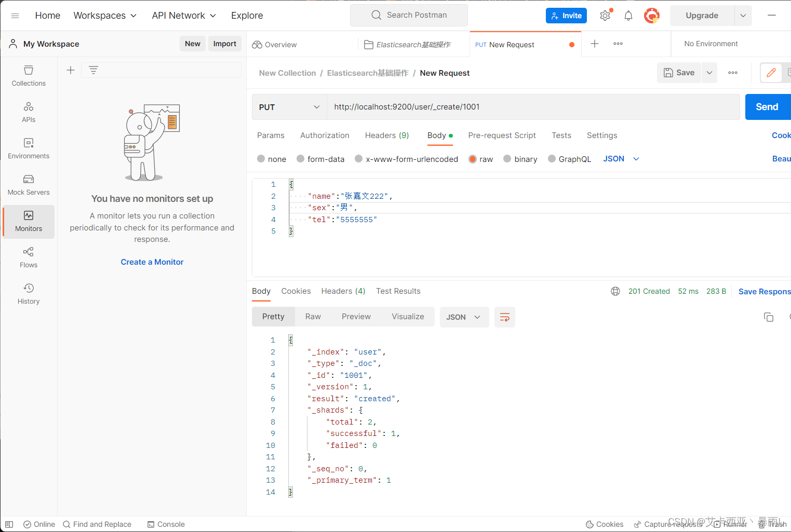Toggle response line wrap icon
This screenshot has width=791, height=532.
[x=504, y=317]
